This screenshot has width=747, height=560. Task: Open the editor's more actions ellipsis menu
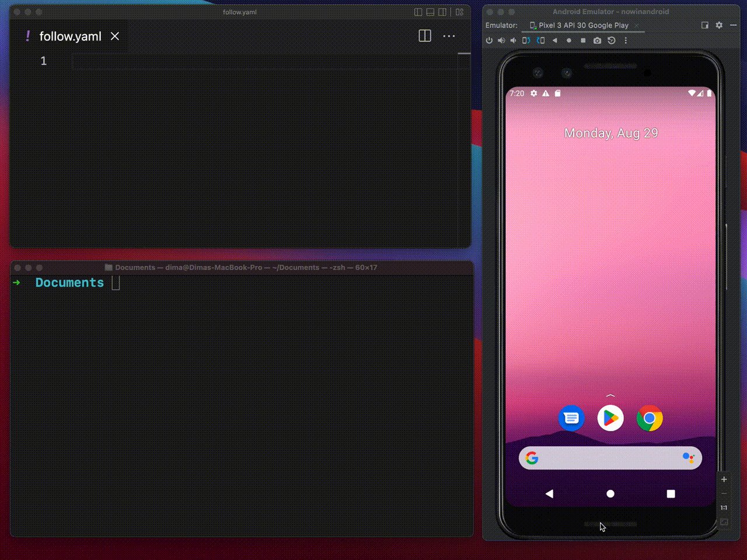(x=449, y=36)
